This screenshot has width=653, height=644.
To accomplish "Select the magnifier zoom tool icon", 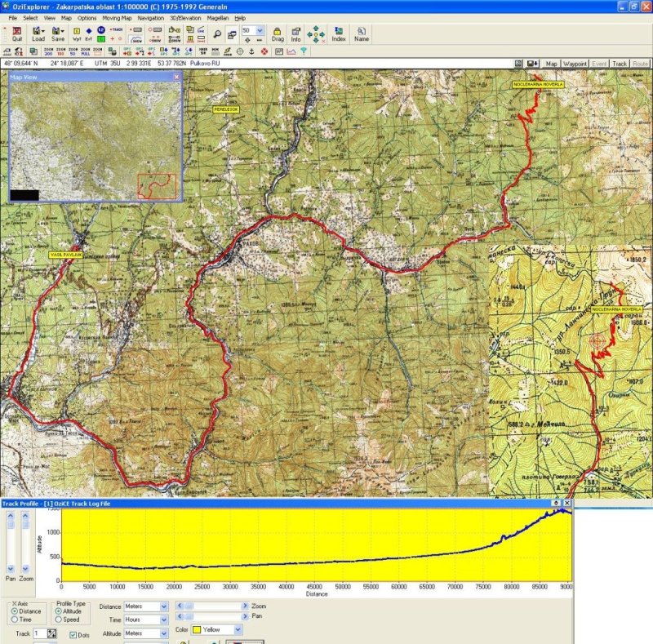I will (217, 33).
